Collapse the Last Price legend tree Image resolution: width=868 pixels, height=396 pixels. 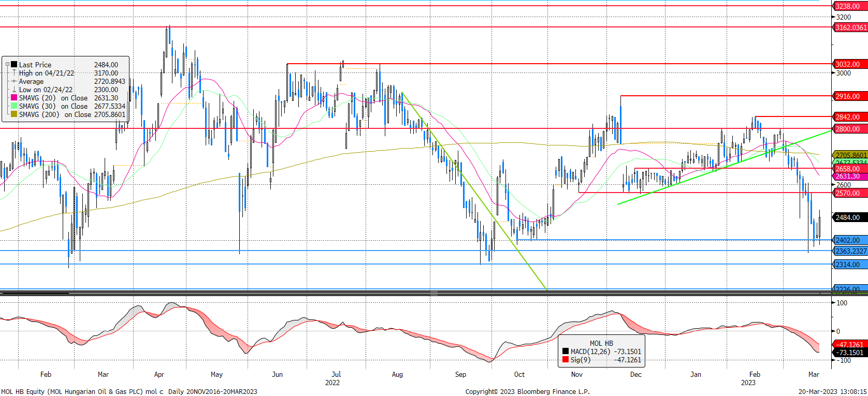(8, 65)
